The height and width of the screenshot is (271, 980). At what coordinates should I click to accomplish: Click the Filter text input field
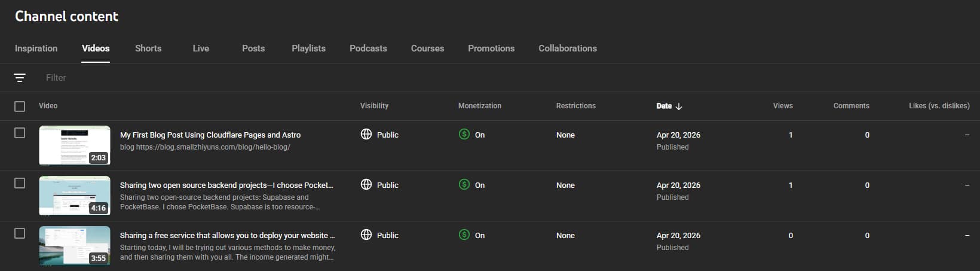[179, 78]
